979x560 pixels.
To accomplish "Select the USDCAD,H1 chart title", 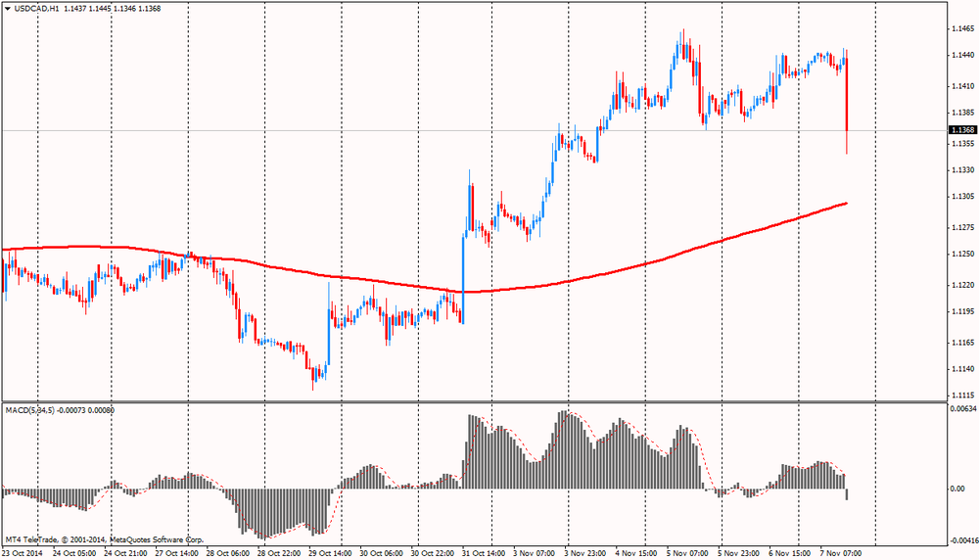I will (x=36, y=9).
